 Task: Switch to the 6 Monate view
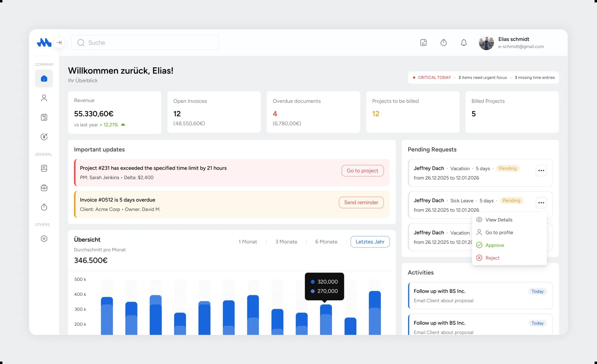coord(326,241)
